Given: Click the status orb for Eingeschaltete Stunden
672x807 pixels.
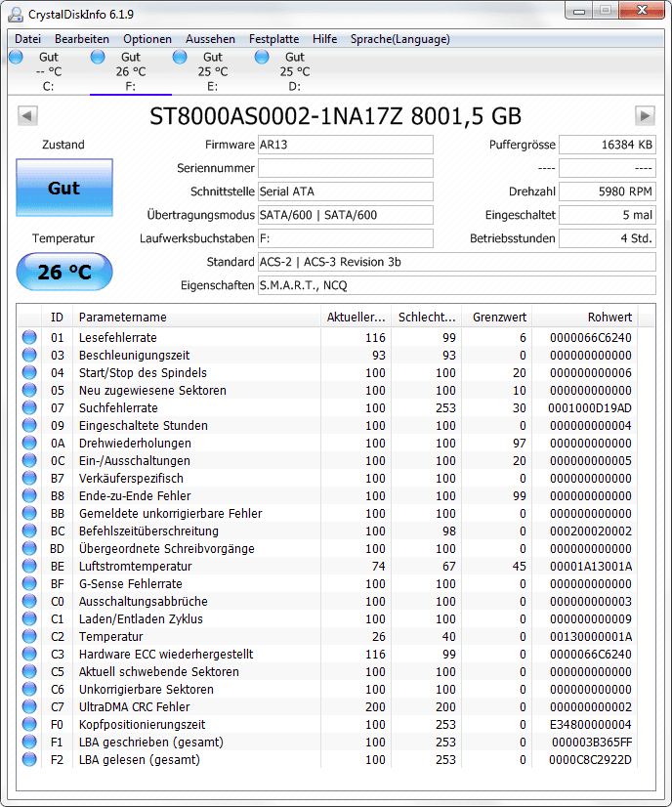Looking at the screenshot, I should (29, 425).
